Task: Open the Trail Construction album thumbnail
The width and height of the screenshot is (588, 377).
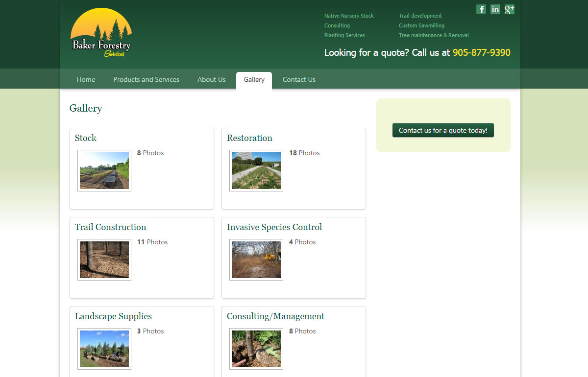Action: [104, 259]
